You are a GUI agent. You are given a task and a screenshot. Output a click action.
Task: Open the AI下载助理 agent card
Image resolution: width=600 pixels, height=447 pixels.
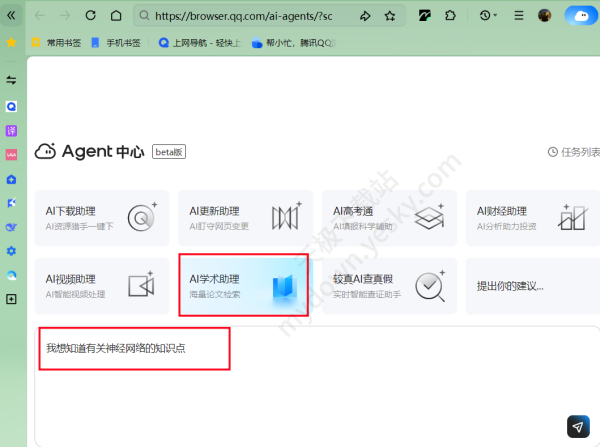pyautogui.click(x=101, y=217)
